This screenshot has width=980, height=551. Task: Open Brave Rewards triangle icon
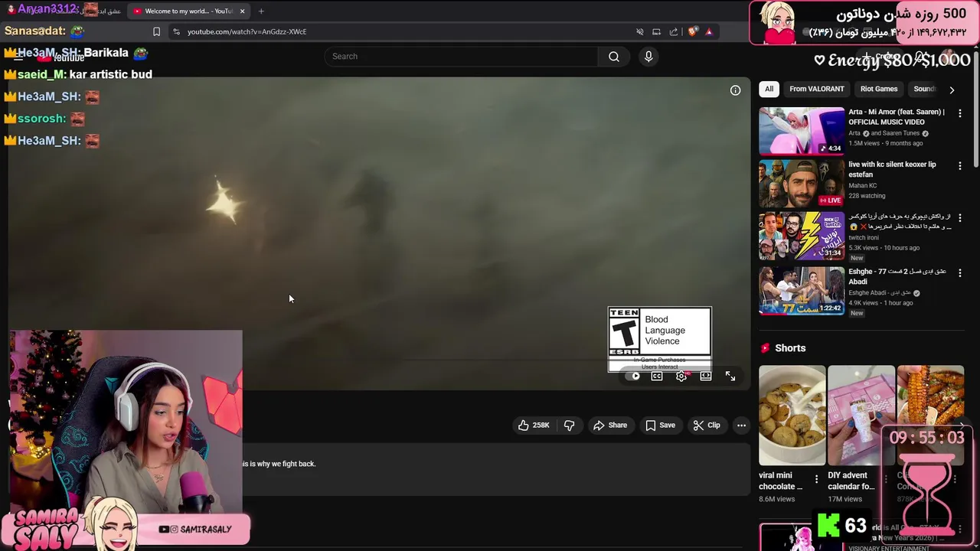[x=709, y=32]
